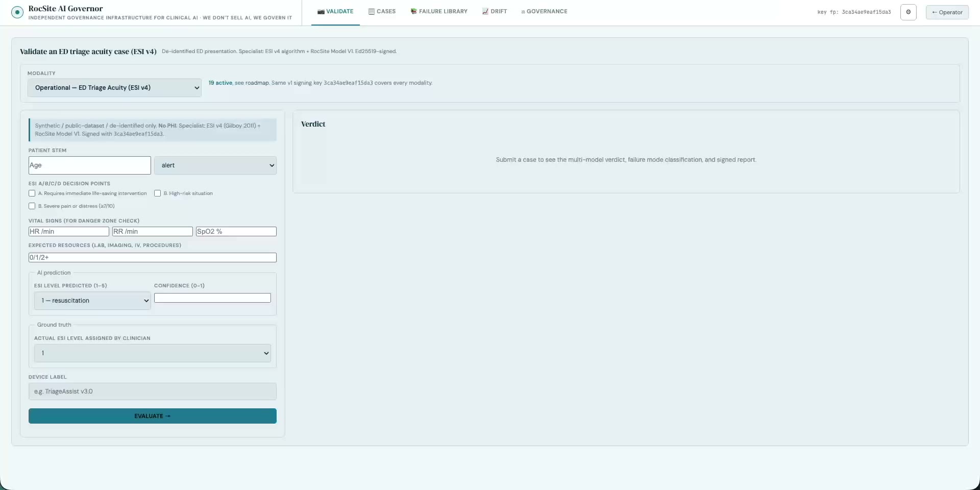Image resolution: width=980 pixels, height=490 pixels.
Task: Click the RocSite AI Governor logo icon
Action: (x=17, y=12)
